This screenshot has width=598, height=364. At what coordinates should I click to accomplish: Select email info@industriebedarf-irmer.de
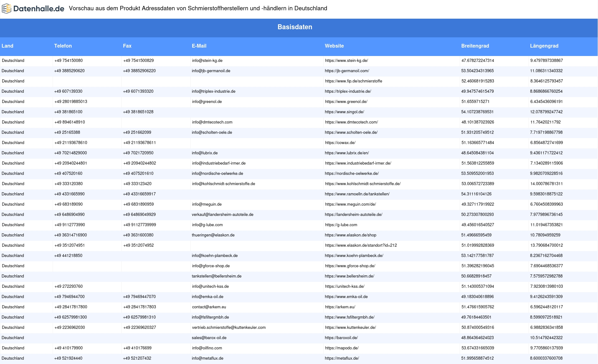[x=219, y=163]
